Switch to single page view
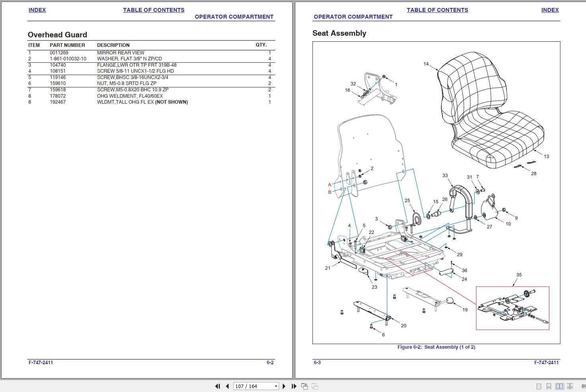Viewport: 586px width, 392px height. click(x=539, y=386)
